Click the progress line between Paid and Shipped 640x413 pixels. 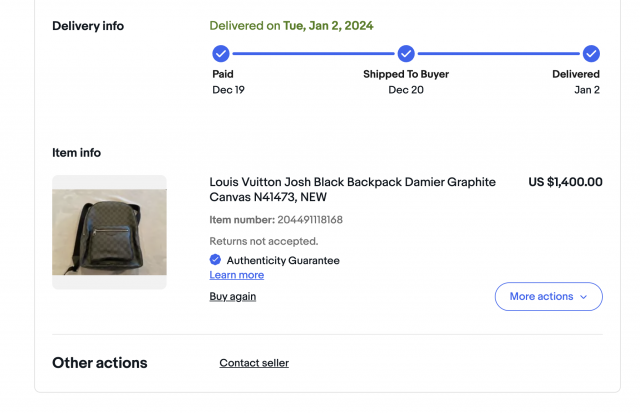[x=313, y=53]
